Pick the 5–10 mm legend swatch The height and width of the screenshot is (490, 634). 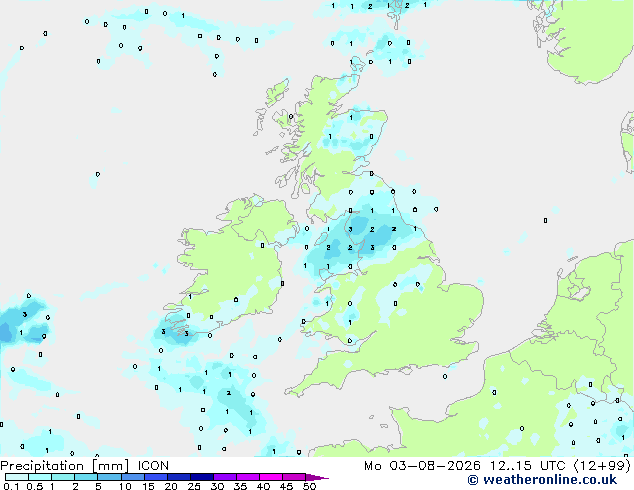click(109, 477)
